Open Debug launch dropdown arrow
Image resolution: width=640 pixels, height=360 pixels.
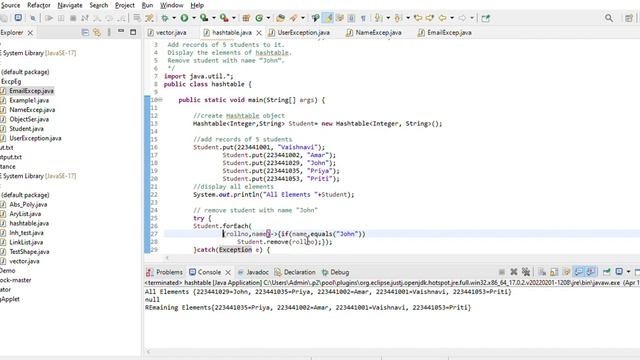coord(174,18)
